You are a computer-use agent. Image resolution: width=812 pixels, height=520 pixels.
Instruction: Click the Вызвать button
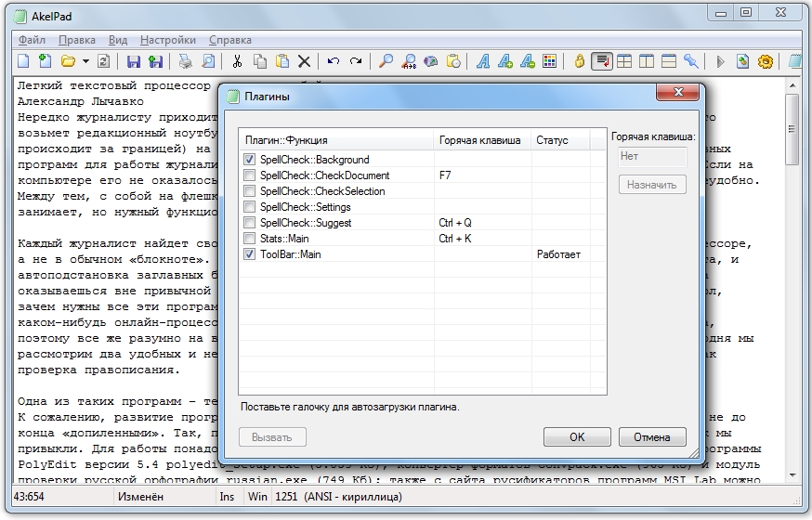(272, 436)
